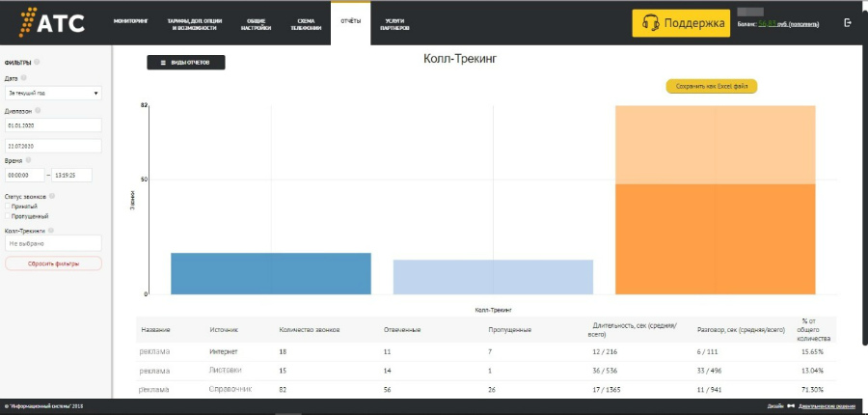Check the Принятый call status checkbox
868x415 pixels.
[8, 206]
